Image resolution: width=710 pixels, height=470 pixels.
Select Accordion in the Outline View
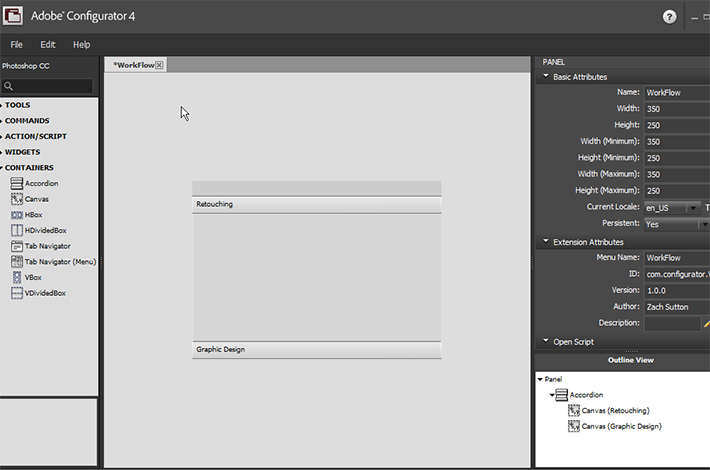click(586, 395)
